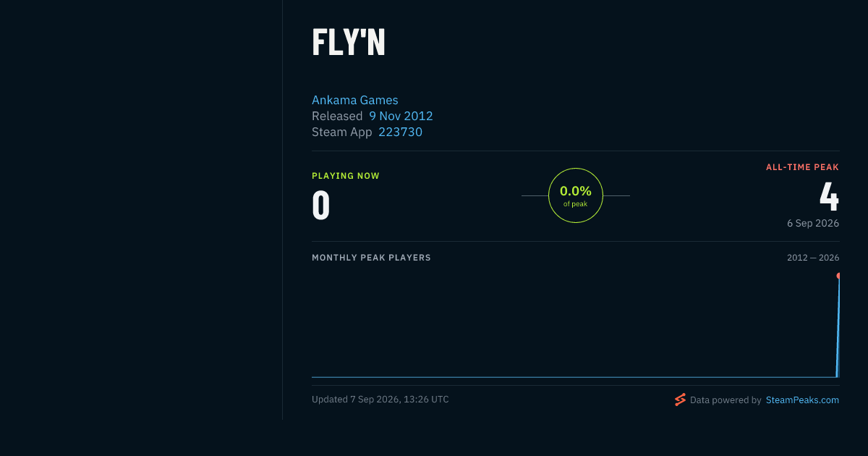This screenshot has width=868, height=456.
Task: Click the release date 9 Nov 2012
Action: [401, 116]
